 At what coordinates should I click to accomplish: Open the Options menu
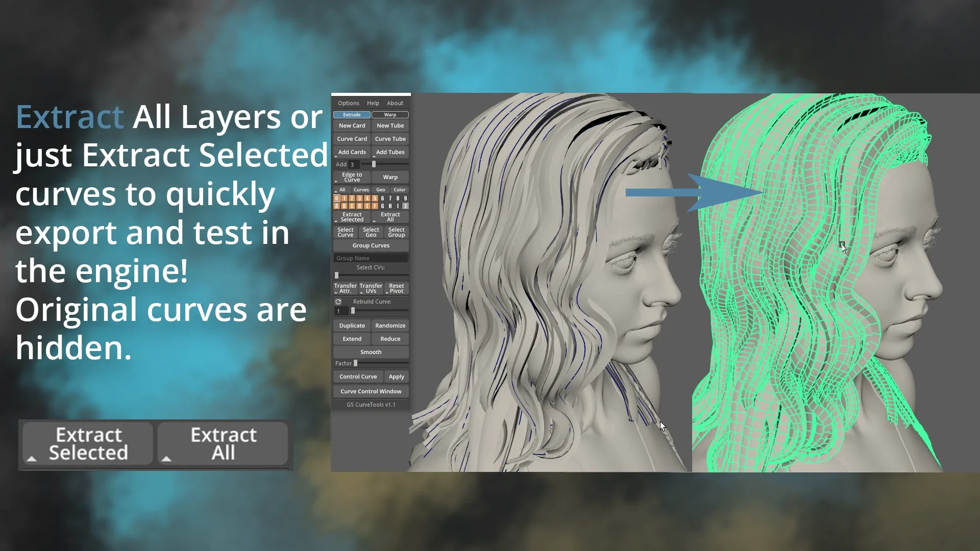click(x=348, y=102)
